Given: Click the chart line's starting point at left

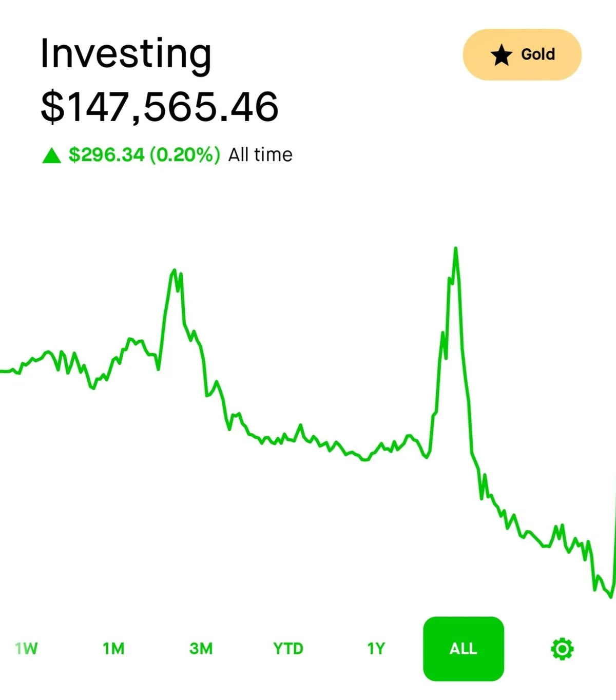Looking at the screenshot, I should pyautogui.click(x=2, y=371).
